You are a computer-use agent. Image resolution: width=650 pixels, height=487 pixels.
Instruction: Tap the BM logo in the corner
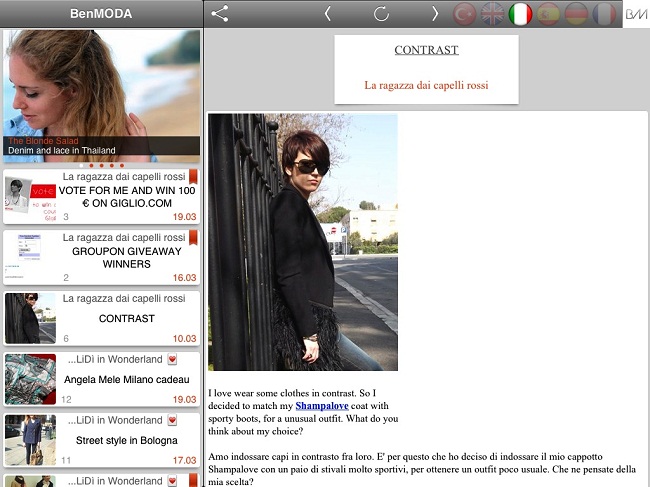point(636,14)
